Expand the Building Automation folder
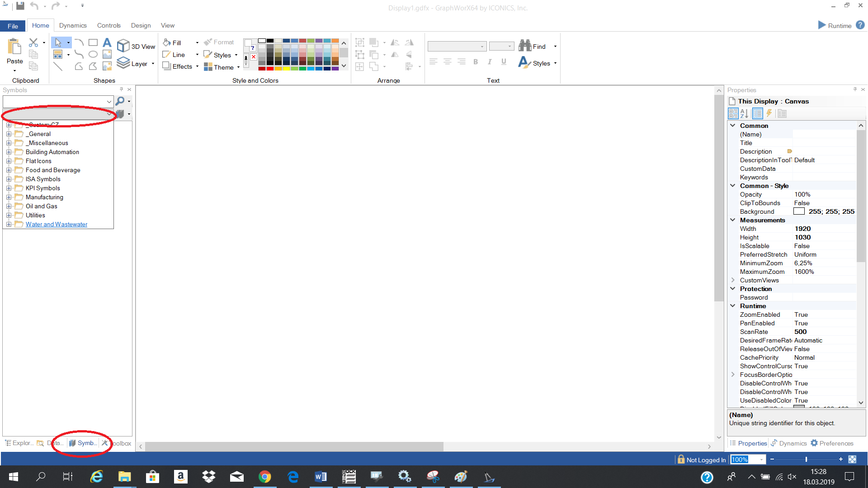This screenshot has width=868, height=488. pyautogui.click(x=9, y=152)
